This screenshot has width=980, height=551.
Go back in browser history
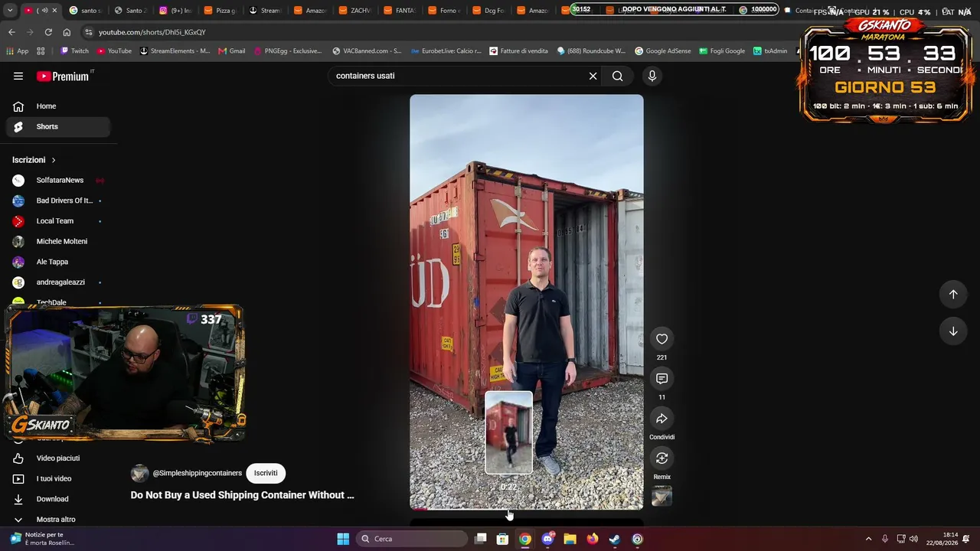click(11, 32)
